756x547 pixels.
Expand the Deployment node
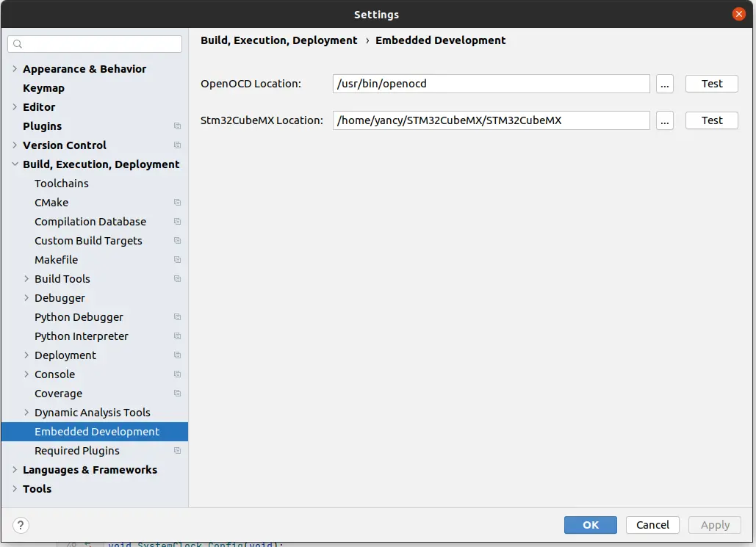pos(26,355)
